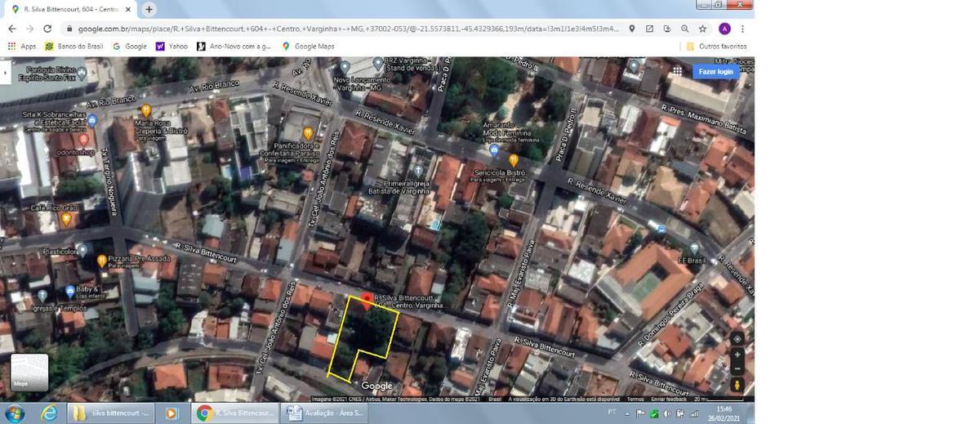The height and width of the screenshot is (424, 980).
Task: Open the Apps bookmarks shortcut
Action: tap(22, 47)
